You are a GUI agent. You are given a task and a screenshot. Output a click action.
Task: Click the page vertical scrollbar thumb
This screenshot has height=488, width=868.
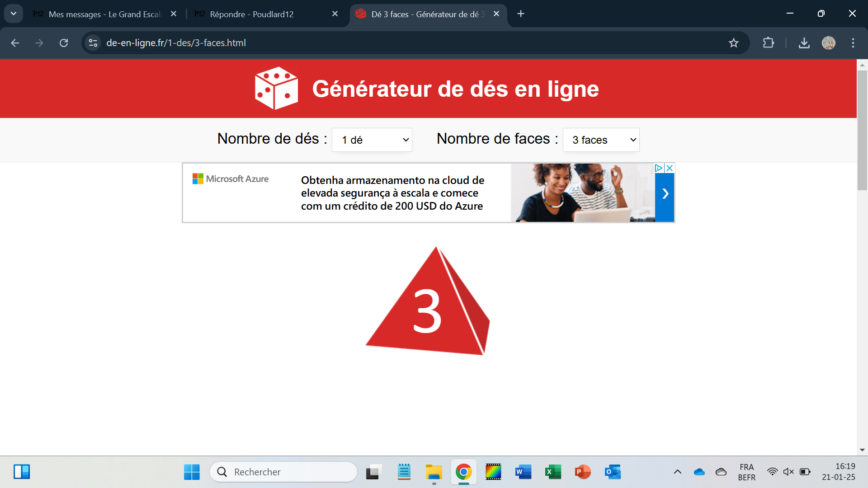(862, 130)
